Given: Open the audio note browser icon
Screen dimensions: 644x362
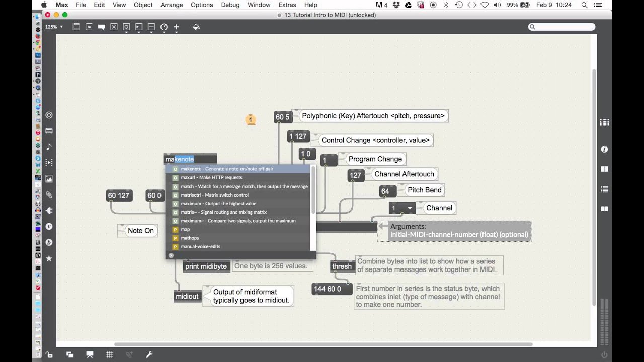Looking at the screenshot, I should click(49, 147).
